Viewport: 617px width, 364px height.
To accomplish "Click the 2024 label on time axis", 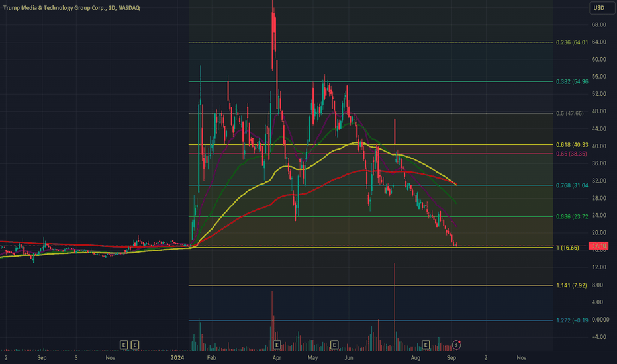I will [177, 357].
